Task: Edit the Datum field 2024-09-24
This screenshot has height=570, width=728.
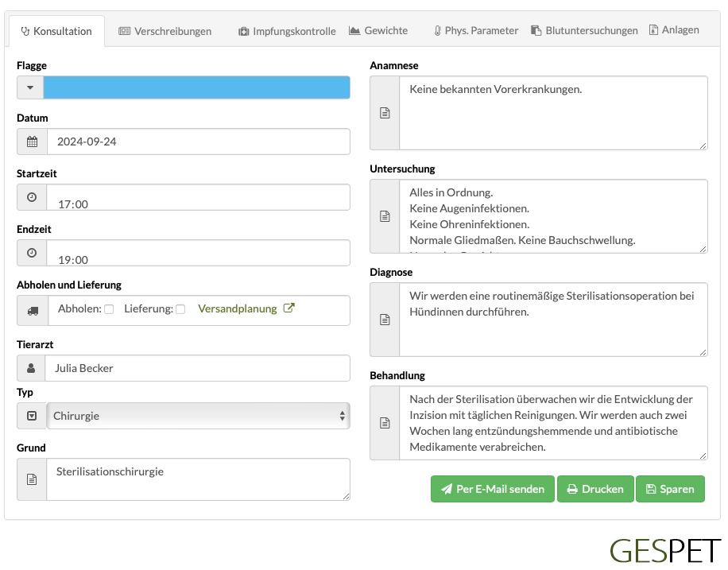Action: pyautogui.click(x=199, y=142)
